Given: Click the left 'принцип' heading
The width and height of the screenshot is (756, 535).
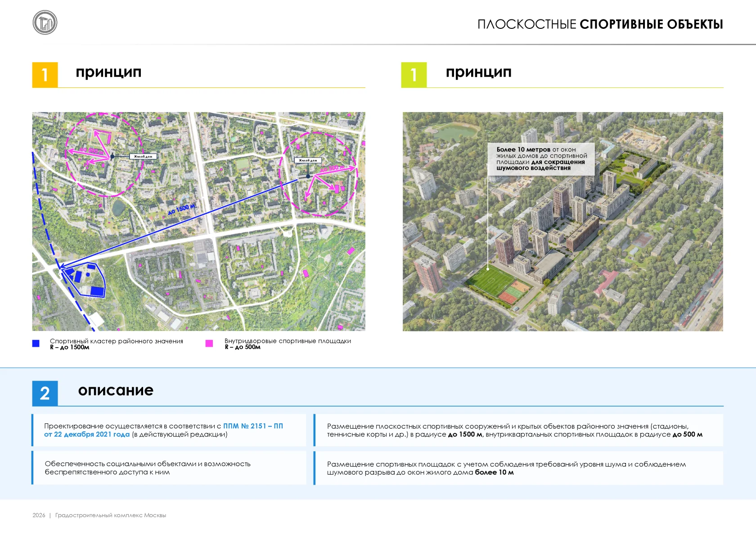Looking at the screenshot, I should pyautogui.click(x=108, y=72).
